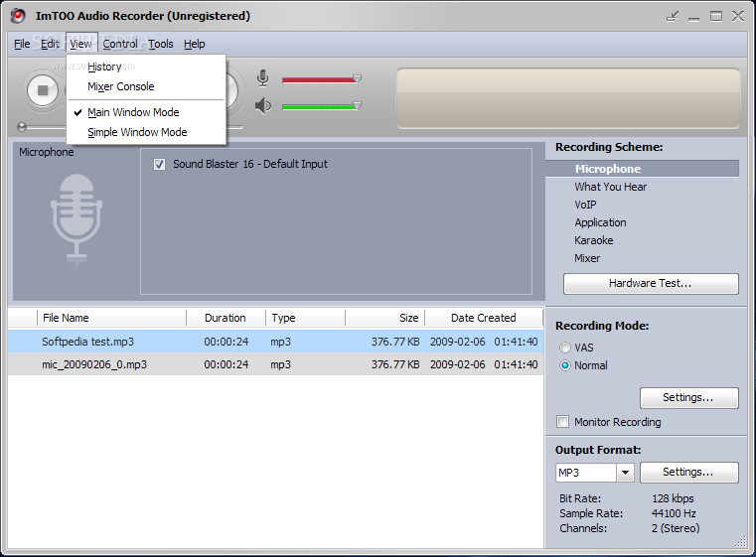Screen dimensions: 756x557
Task: Open Output Format Settings button
Action: point(689,473)
